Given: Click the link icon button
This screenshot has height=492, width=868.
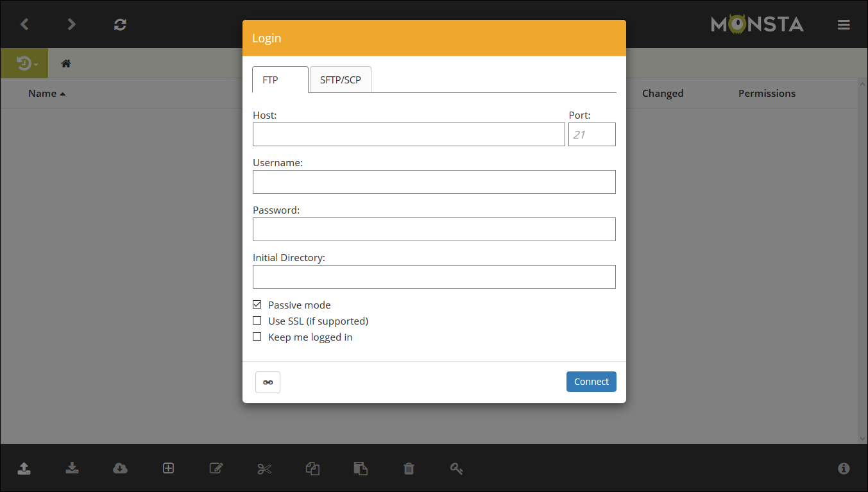Looking at the screenshot, I should pos(268,382).
